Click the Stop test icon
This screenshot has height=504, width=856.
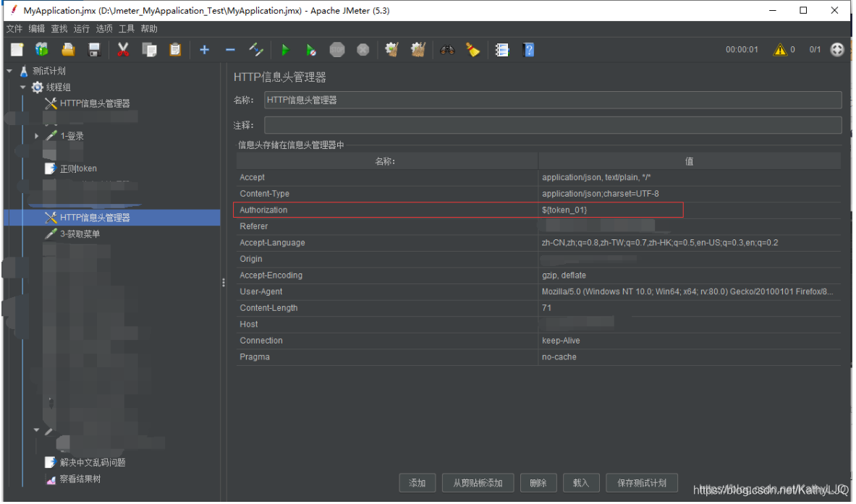337,50
